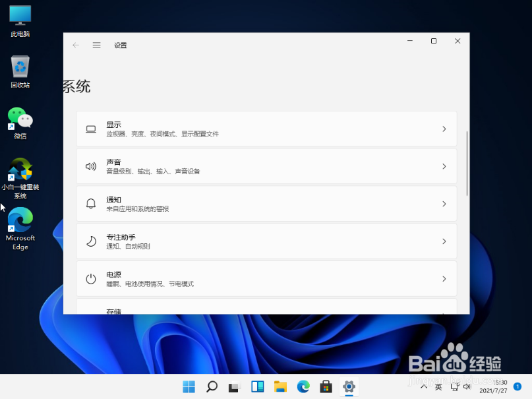Launch Edge from the taskbar

click(303, 386)
